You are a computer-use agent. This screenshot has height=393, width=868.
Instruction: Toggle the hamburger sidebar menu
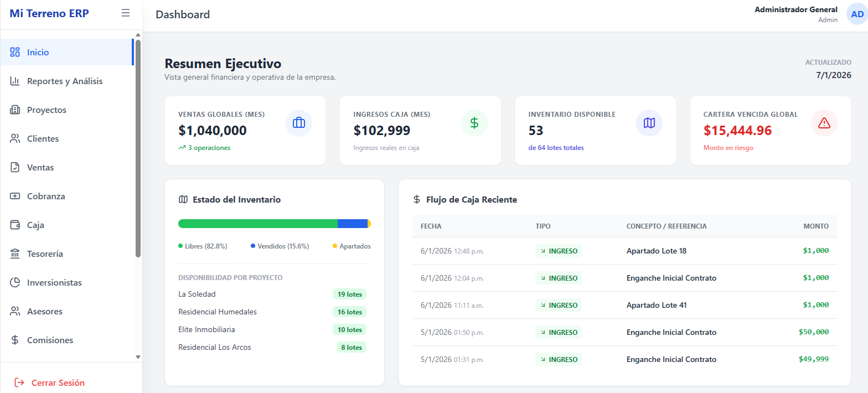click(x=126, y=13)
